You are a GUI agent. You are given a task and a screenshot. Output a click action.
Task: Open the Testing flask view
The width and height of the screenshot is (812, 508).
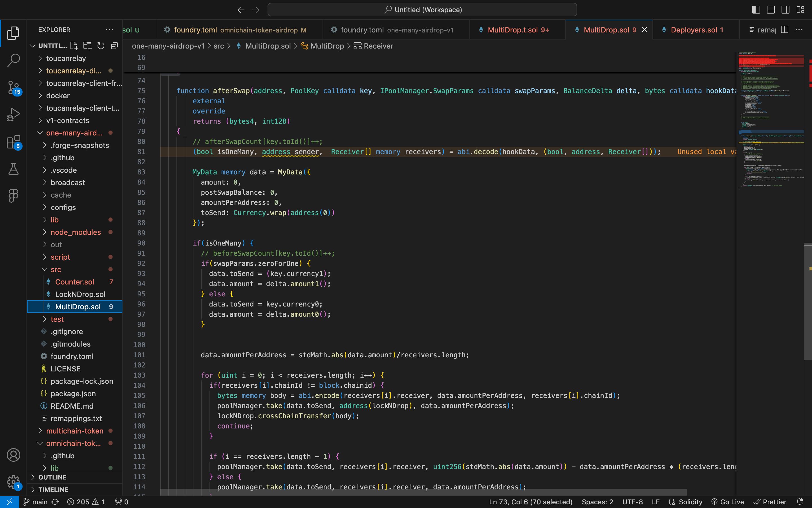point(14,169)
